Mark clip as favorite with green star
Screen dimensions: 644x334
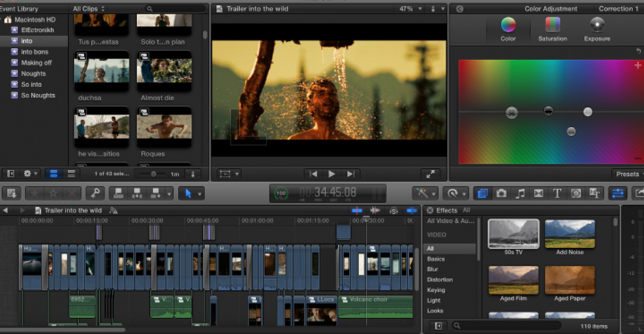click(35, 193)
